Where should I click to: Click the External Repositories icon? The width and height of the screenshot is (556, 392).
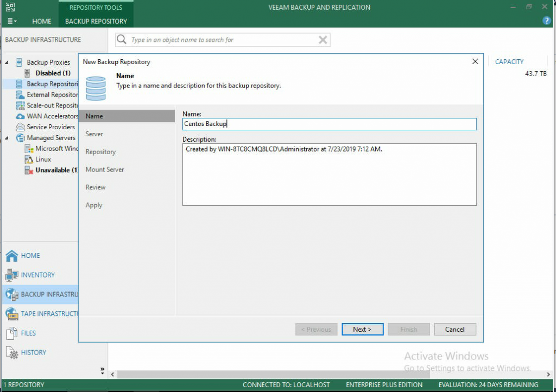click(20, 94)
